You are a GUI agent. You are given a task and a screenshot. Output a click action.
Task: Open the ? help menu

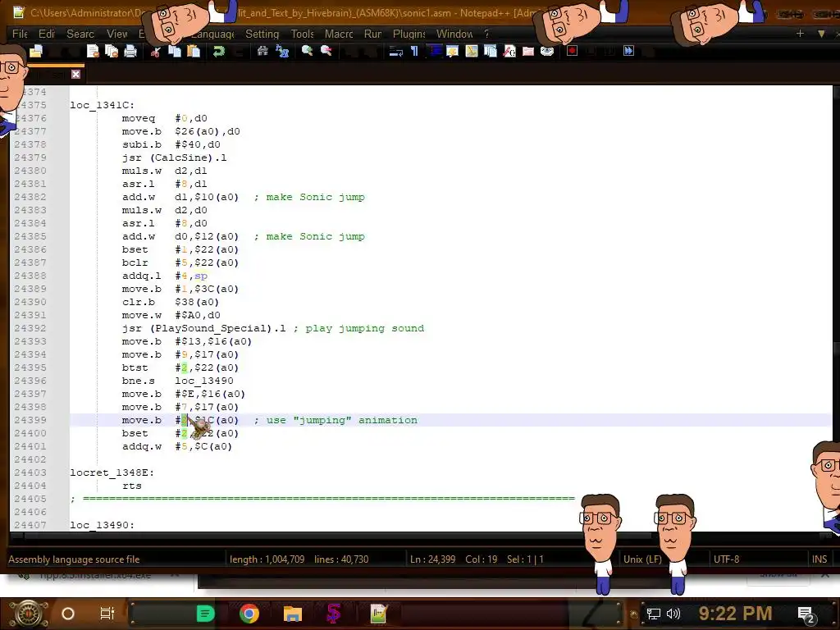coord(486,34)
